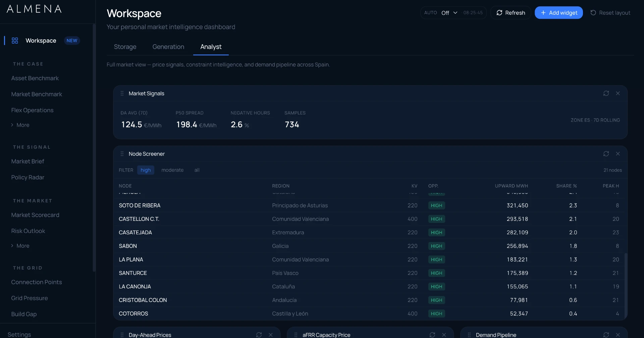This screenshot has height=338, width=644.
Task: Open Asset Benchmark page
Action: 35,78
